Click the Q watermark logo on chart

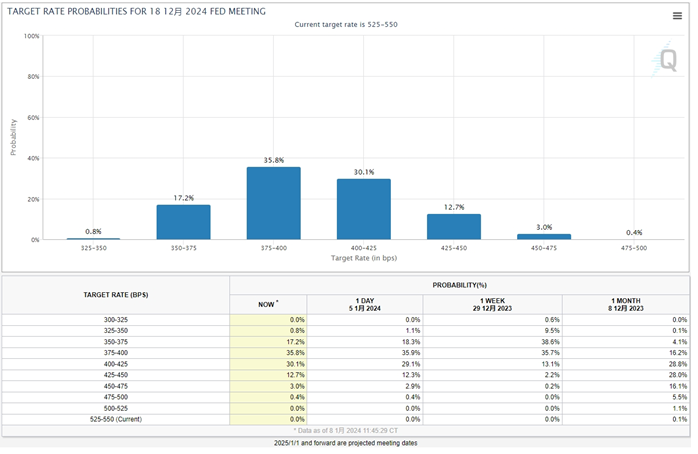(667, 61)
